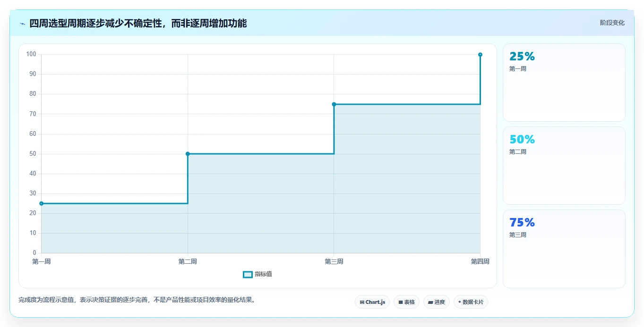The height and width of the screenshot is (327, 644).
Task: Select the 第一周 data point at 25
Action: pyautogui.click(x=42, y=203)
